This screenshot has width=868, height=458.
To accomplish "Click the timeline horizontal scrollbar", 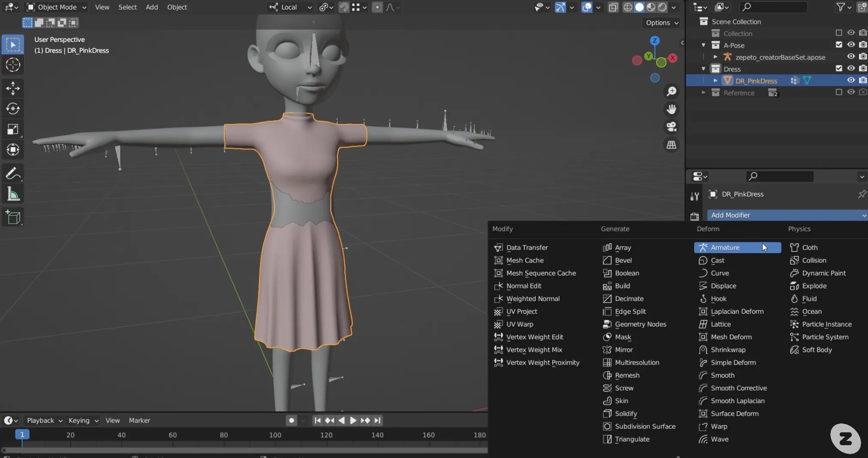I will tap(244, 450).
